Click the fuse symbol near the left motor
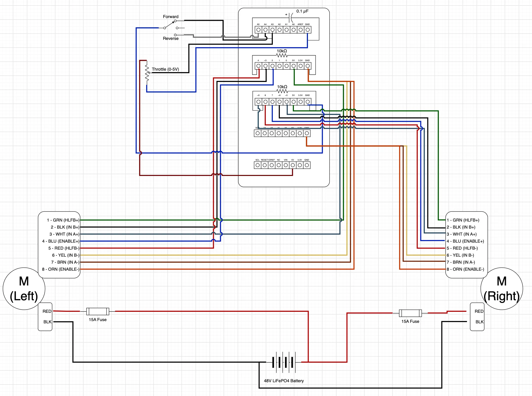This screenshot has height=396, width=532. tap(98, 311)
